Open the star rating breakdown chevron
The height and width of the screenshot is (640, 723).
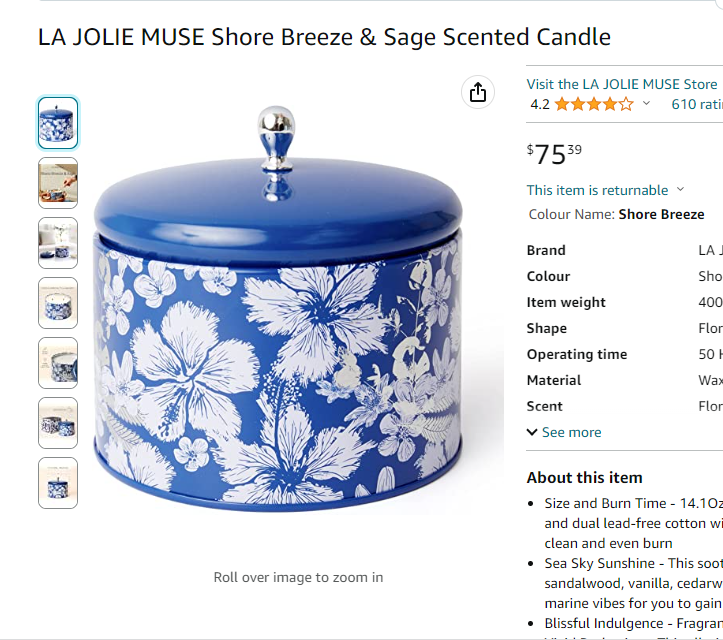[646, 103]
